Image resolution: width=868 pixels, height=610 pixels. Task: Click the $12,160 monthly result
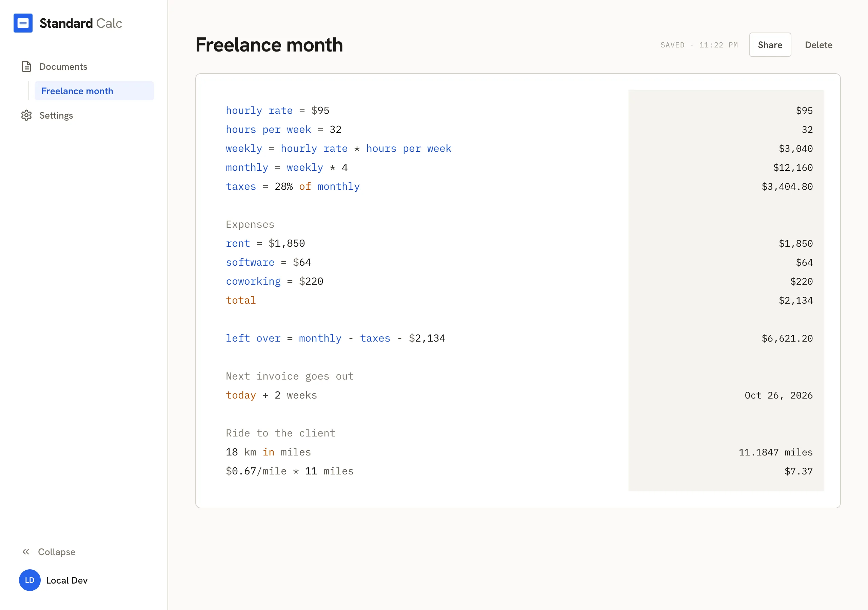click(793, 167)
